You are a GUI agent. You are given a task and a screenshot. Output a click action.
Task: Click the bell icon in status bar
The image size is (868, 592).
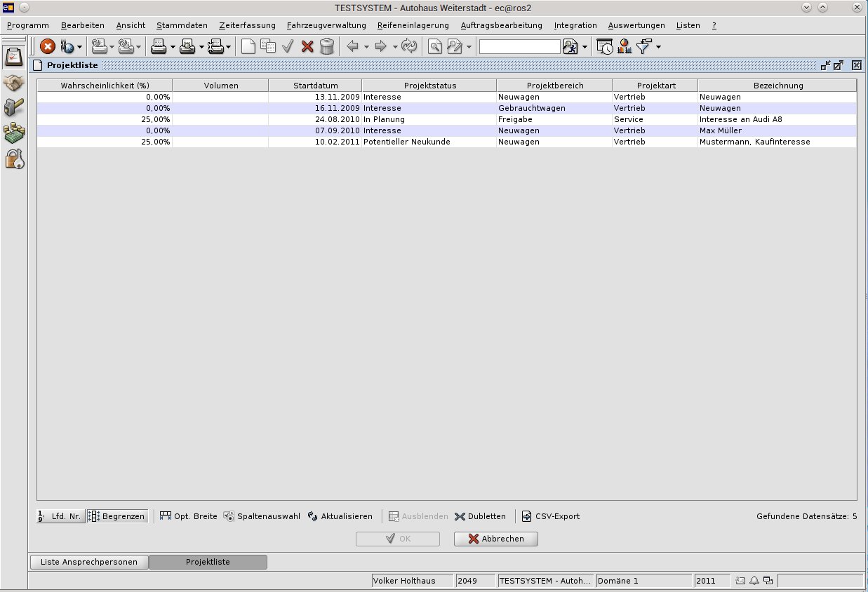click(754, 581)
